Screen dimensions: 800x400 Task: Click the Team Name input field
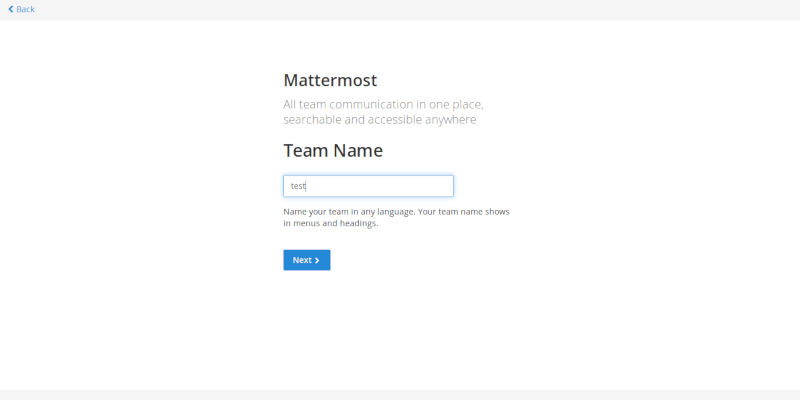[x=368, y=186]
